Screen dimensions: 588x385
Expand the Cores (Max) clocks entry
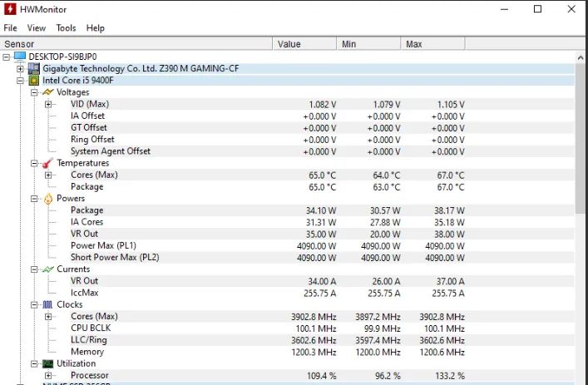(48, 317)
